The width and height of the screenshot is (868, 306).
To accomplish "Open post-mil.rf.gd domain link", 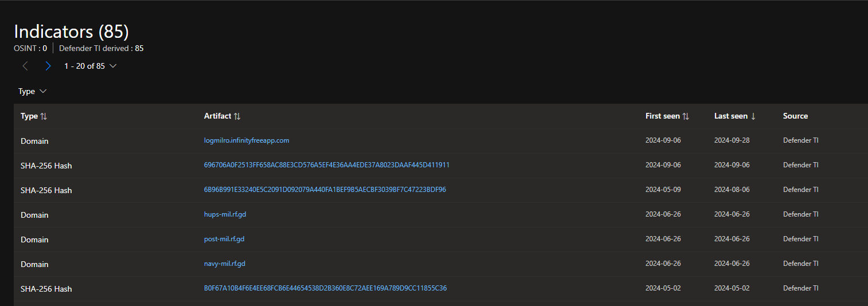I will tap(224, 239).
